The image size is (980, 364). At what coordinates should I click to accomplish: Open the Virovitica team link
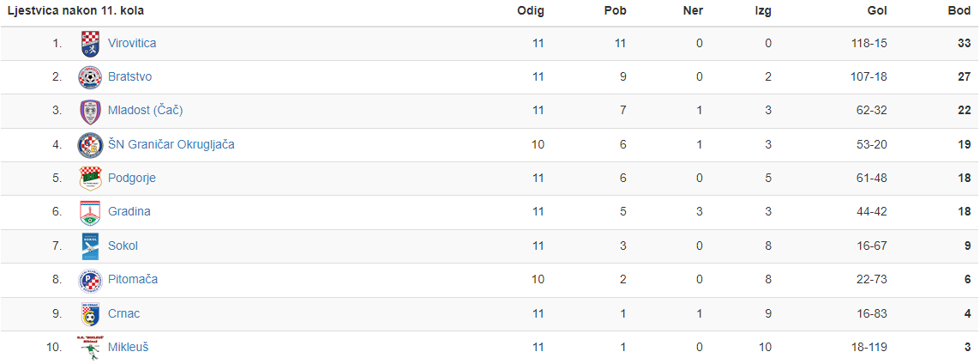(132, 43)
